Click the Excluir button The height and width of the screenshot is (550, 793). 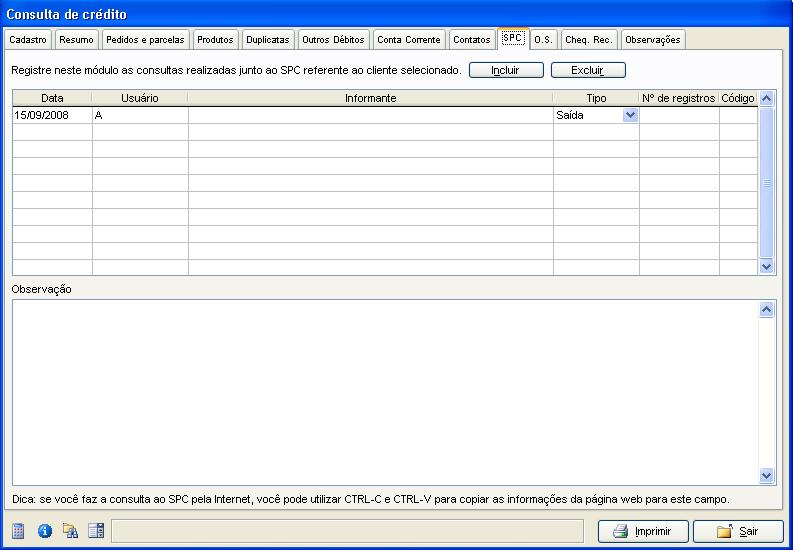tap(588, 70)
